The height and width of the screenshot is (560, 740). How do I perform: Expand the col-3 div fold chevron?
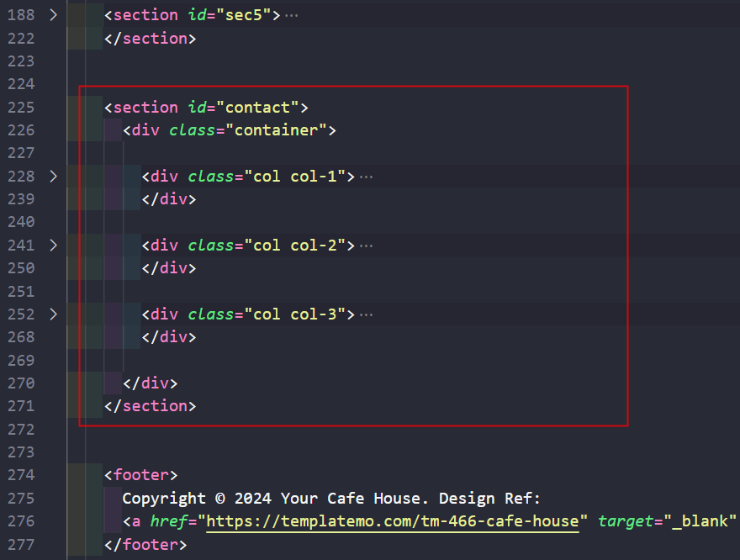pyautogui.click(x=53, y=314)
